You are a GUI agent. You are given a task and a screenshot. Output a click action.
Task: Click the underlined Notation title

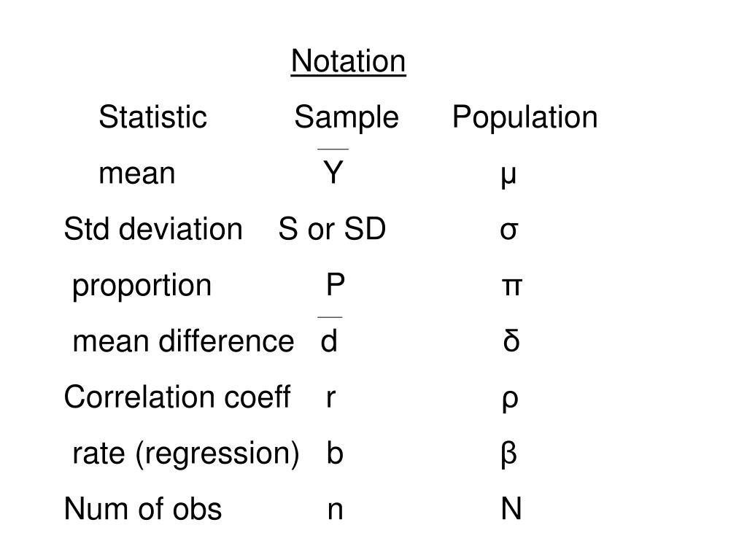[x=348, y=61]
